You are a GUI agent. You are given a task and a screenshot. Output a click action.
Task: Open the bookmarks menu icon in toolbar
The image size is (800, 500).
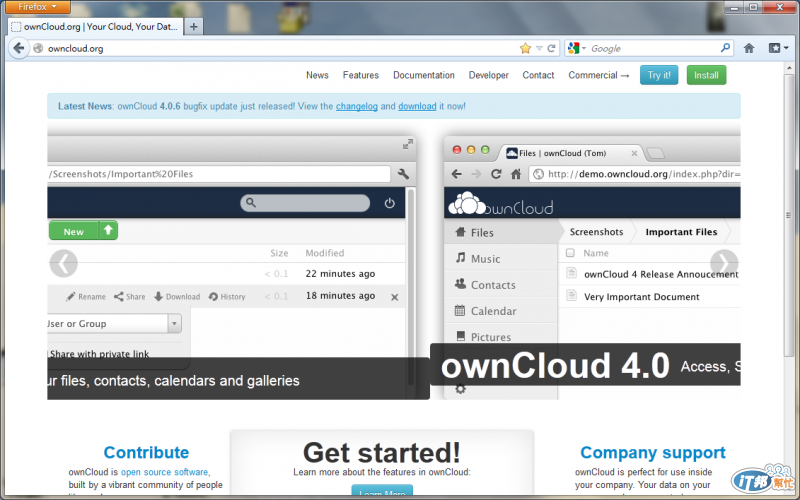pyautogui.click(x=778, y=48)
